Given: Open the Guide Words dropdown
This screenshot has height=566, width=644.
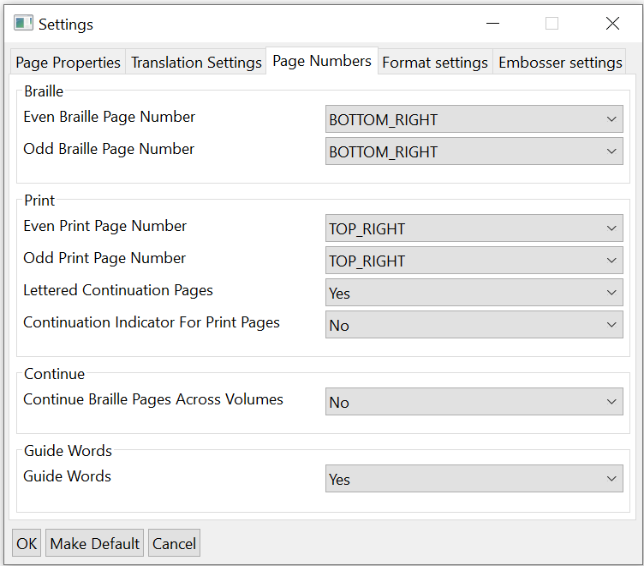Looking at the screenshot, I should pyautogui.click(x=474, y=479).
